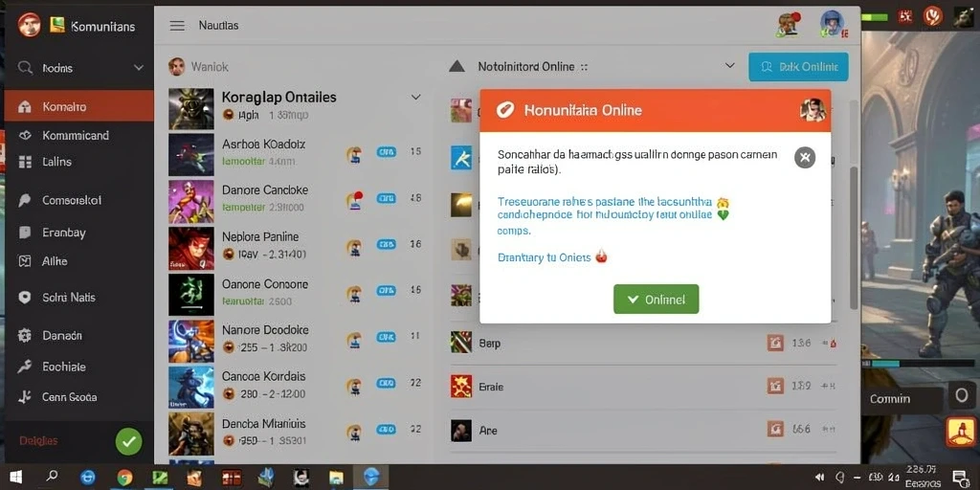Click the home icon beside Komalro
The width and height of the screenshot is (980, 490).
tap(25, 107)
